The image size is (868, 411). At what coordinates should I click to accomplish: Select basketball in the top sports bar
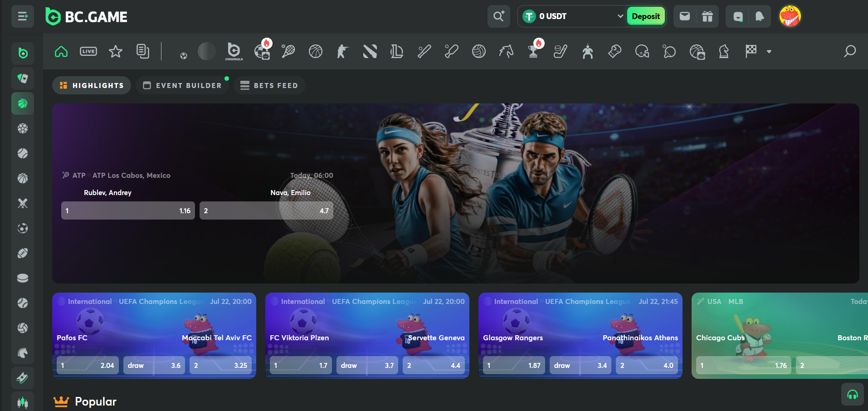pyautogui.click(x=316, y=51)
